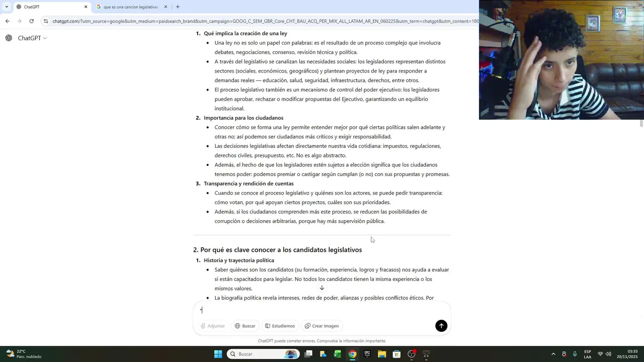The image size is (644, 362).
Task: Click the taskbar Buscar search box
Action: [262, 354]
